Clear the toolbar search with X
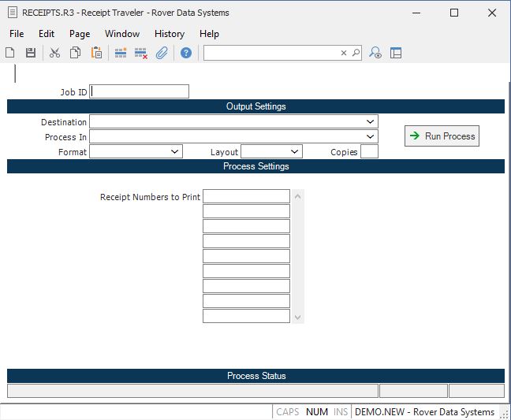This screenshot has width=511, height=420. tap(344, 53)
